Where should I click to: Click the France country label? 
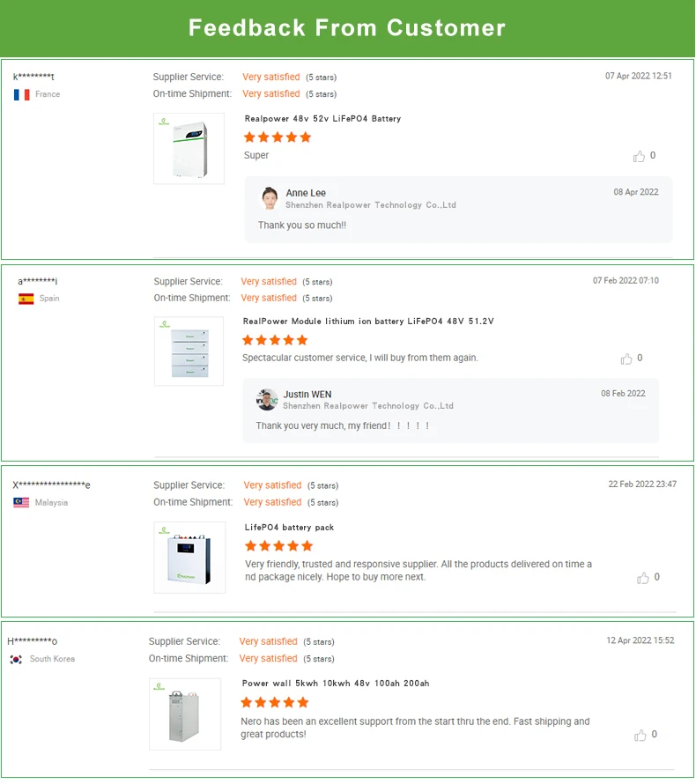[x=48, y=94]
